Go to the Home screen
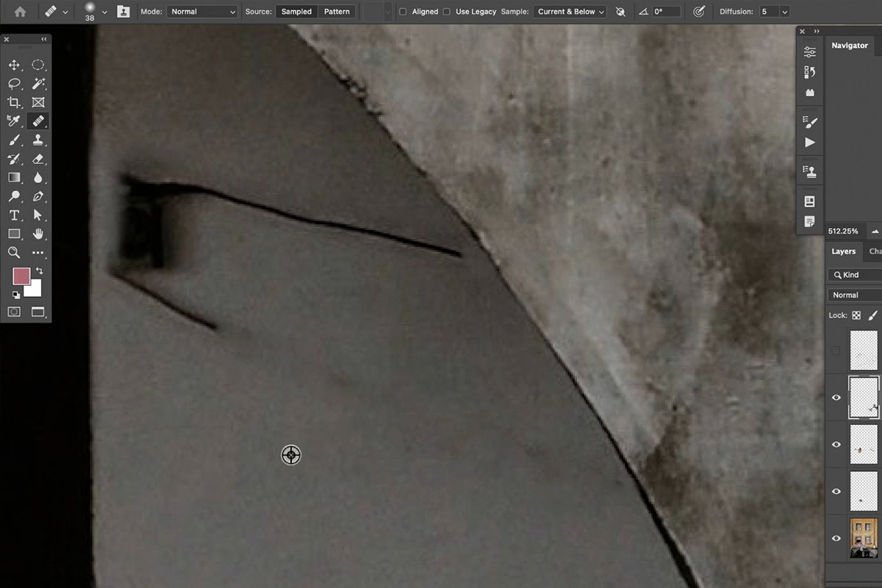This screenshot has height=588, width=882. (x=20, y=12)
